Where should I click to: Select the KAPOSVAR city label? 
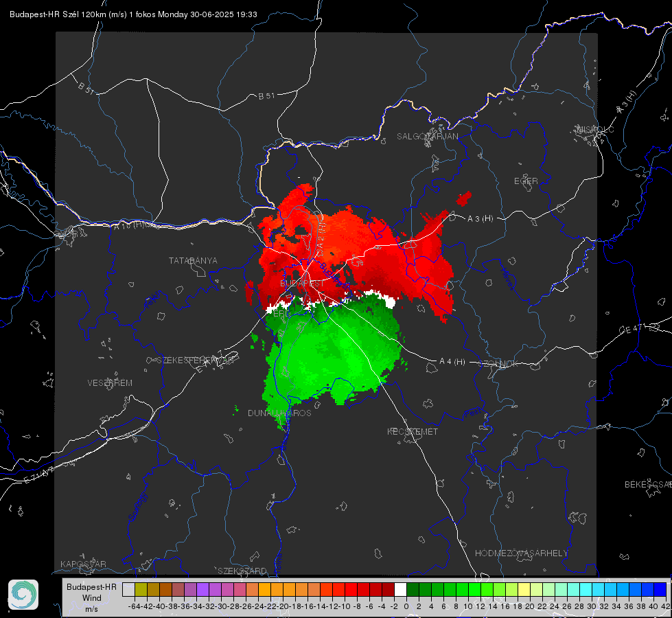[83, 564]
